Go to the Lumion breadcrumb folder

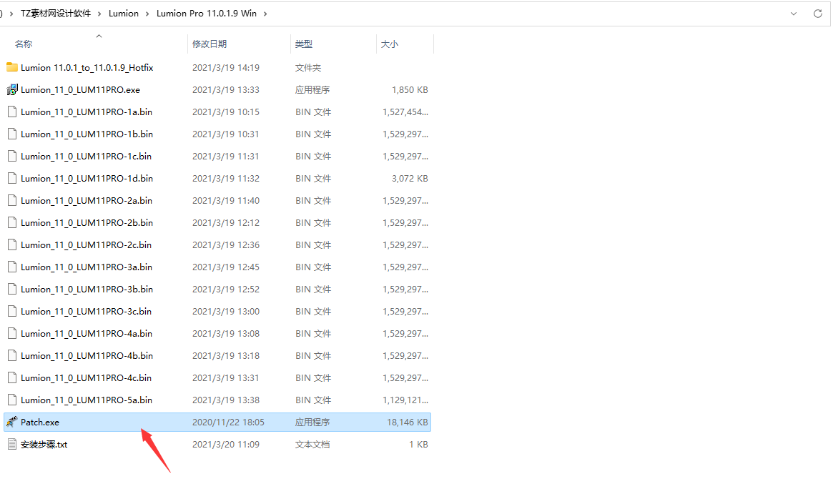click(x=124, y=14)
